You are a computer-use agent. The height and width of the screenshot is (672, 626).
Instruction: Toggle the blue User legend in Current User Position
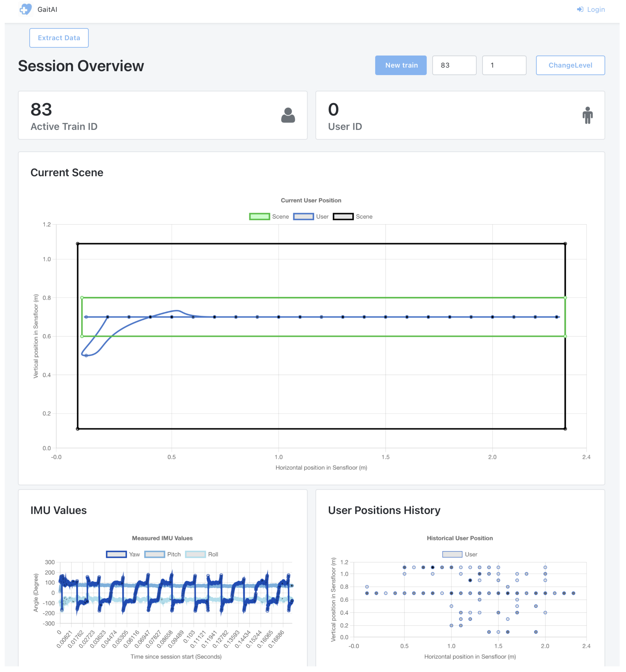tap(303, 216)
